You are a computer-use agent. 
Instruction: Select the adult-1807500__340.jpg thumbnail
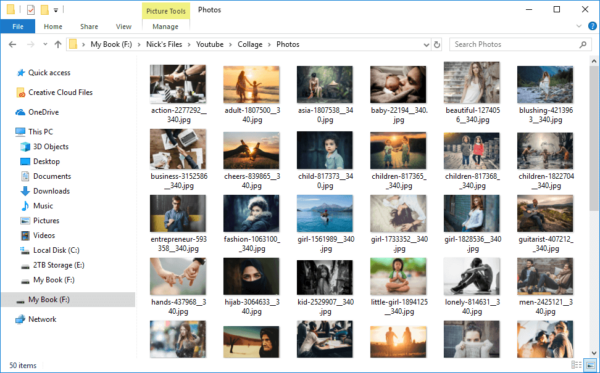coord(251,84)
